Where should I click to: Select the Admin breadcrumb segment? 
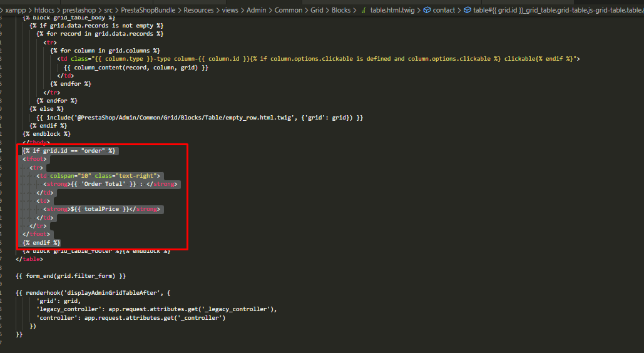point(257,10)
